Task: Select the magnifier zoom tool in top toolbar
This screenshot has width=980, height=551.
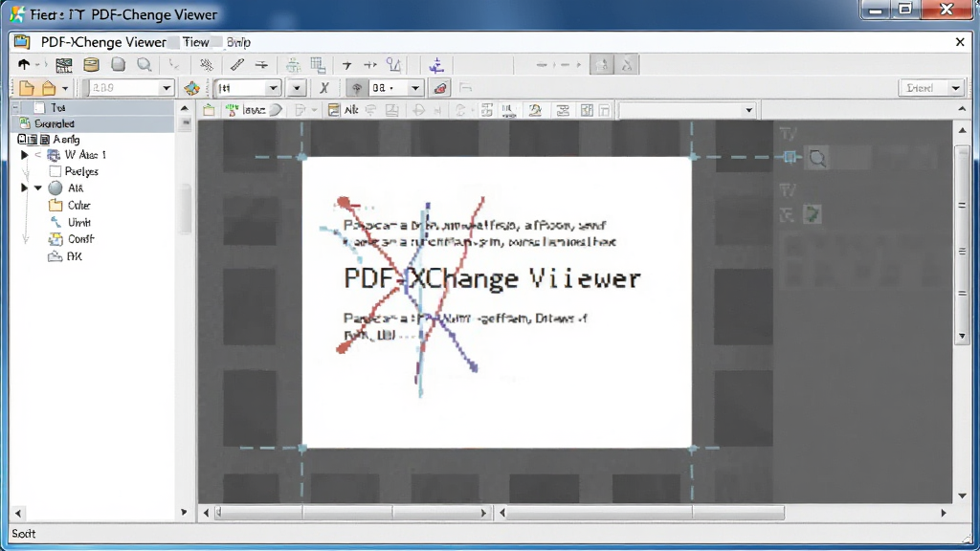Action: pyautogui.click(x=145, y=64)
